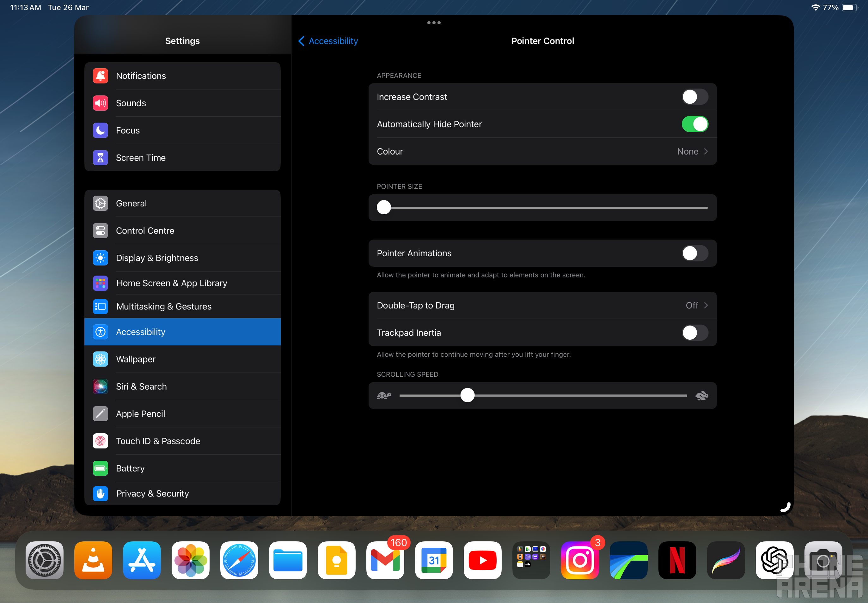This screenshot has width=868, height=603.
Task: Click the Notifications bell icon
Action: pos(101,76)
